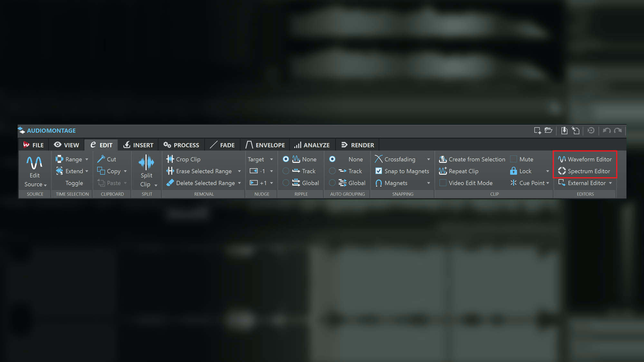This screenshot has width=644, height=362.
Task: Open the External Editor dropdown
Action: click(x=610, y=183)
